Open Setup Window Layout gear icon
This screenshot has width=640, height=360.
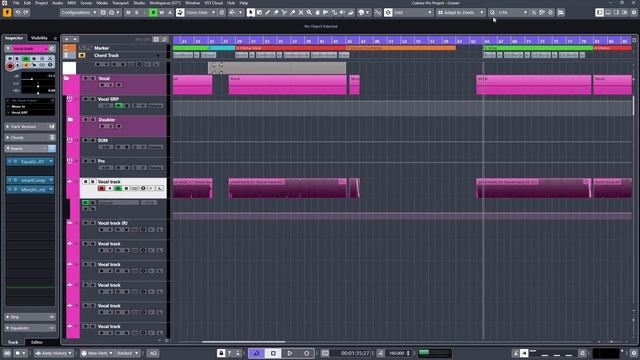coord(634,13)
